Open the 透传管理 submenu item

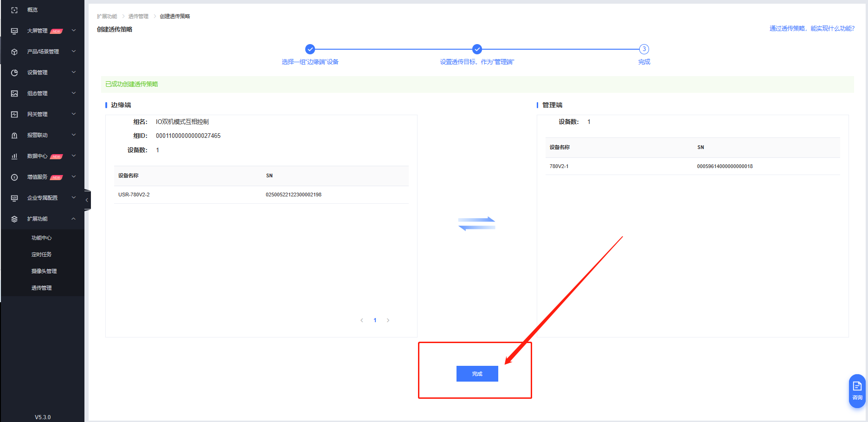point(42,288)
